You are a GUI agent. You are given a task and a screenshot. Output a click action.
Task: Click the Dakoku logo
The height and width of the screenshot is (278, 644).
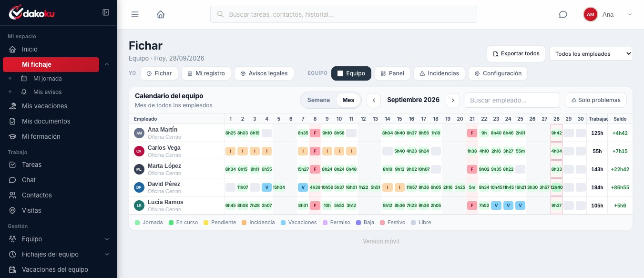pyautogui.click(x=31, y=13)
